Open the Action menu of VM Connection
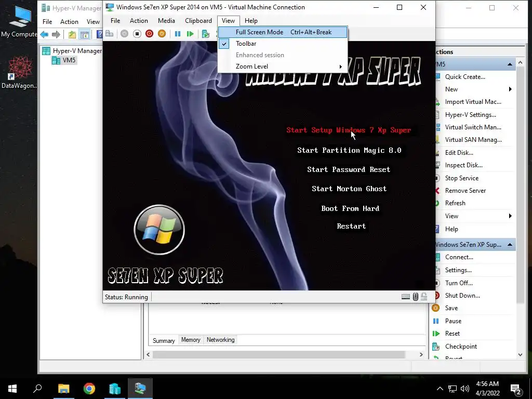 pos(139,21)
